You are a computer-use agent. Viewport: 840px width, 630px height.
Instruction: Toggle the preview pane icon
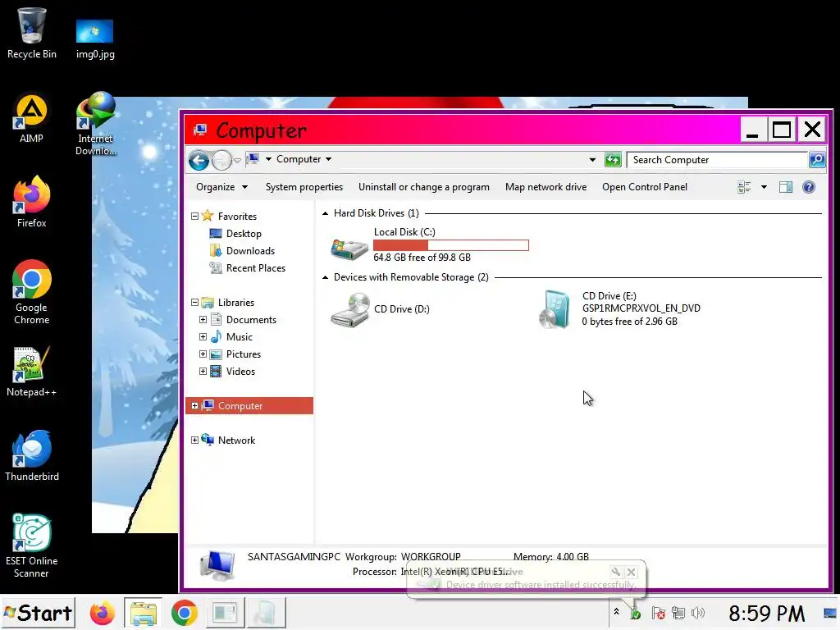pyautogui.click(x=785, y=187)
